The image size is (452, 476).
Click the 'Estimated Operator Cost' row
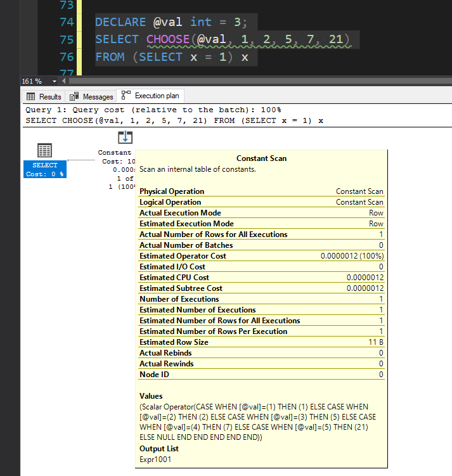[x=261, y=256]
